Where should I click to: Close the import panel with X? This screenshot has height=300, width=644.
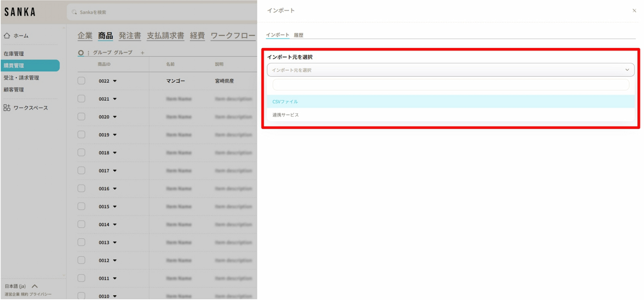tap(634, 11)
